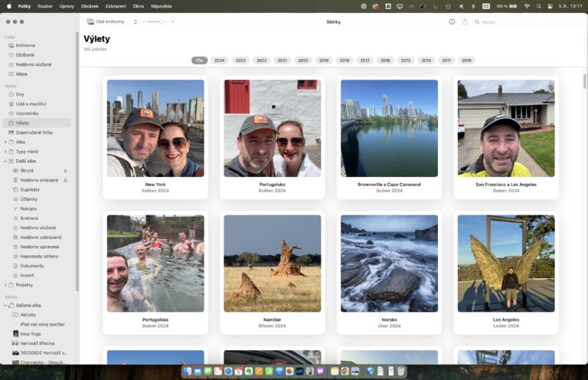Open Vernisáž Březina shared album
The image size is (588, 380).
(37, 344)
